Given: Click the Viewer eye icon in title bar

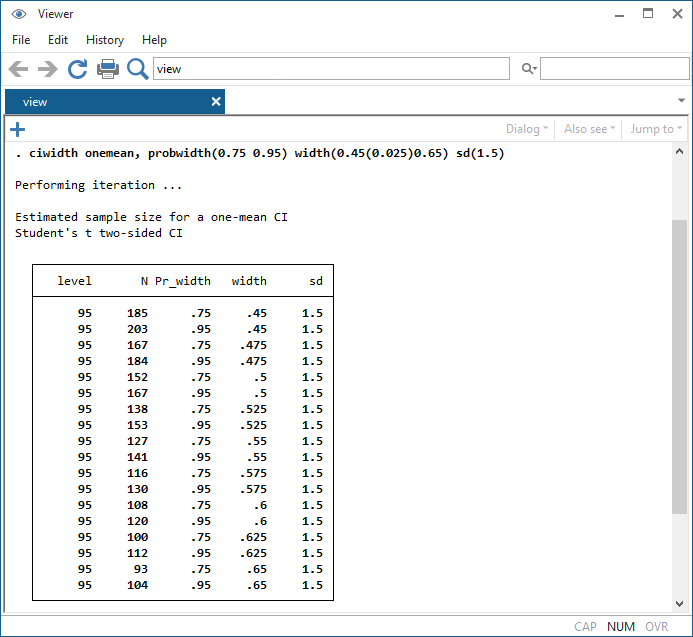Looking at the screenshot, I should pyautogui.click(x=19, y=14).
